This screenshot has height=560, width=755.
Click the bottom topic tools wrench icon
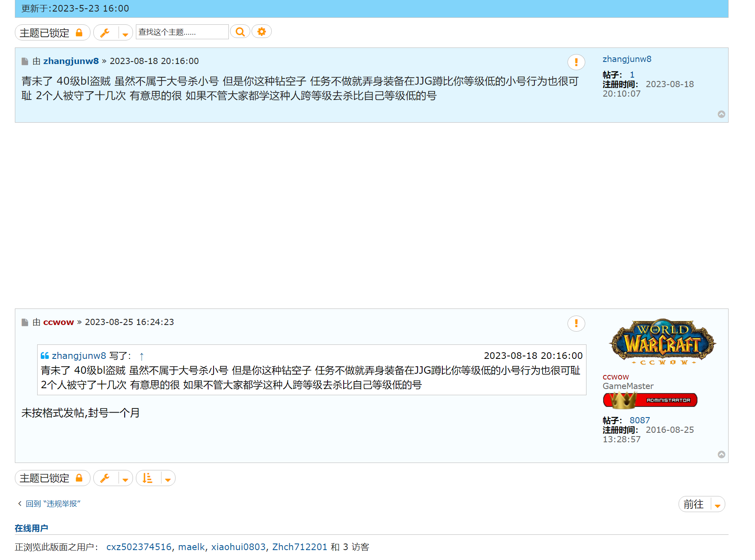(x=105, y=478)
